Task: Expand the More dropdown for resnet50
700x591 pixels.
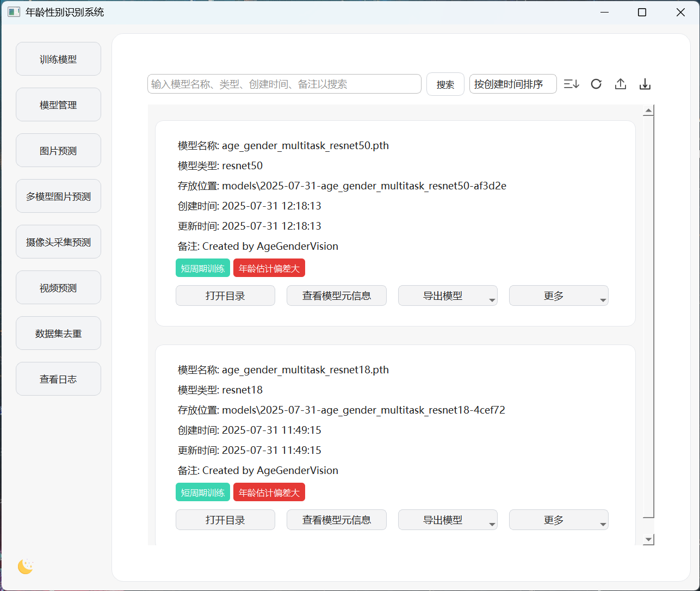Action: click(x=558, y=296)
